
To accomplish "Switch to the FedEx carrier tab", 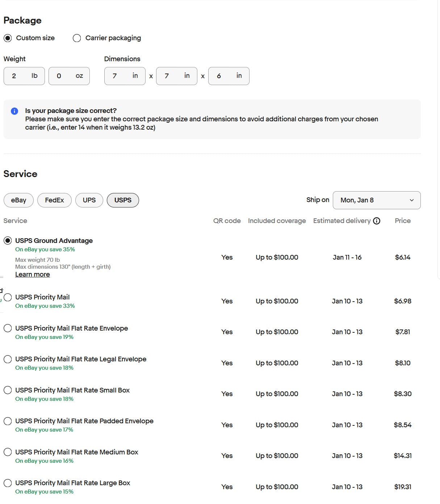I will click(x=54, y=200).
